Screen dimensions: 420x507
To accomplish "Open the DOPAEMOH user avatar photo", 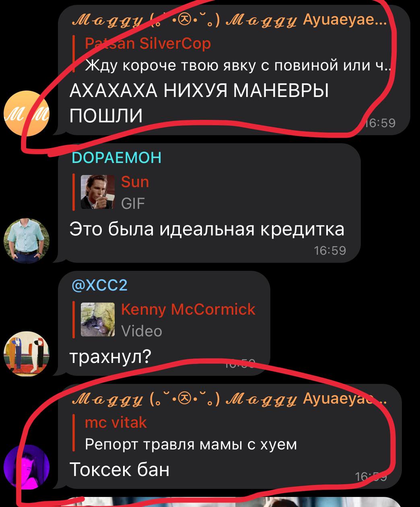I will [x=27, y=241].
